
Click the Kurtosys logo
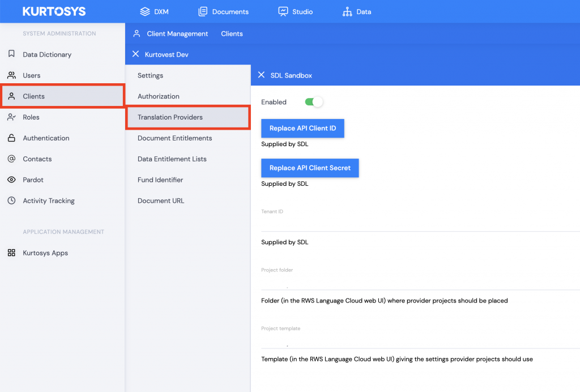tap(54, 11)
